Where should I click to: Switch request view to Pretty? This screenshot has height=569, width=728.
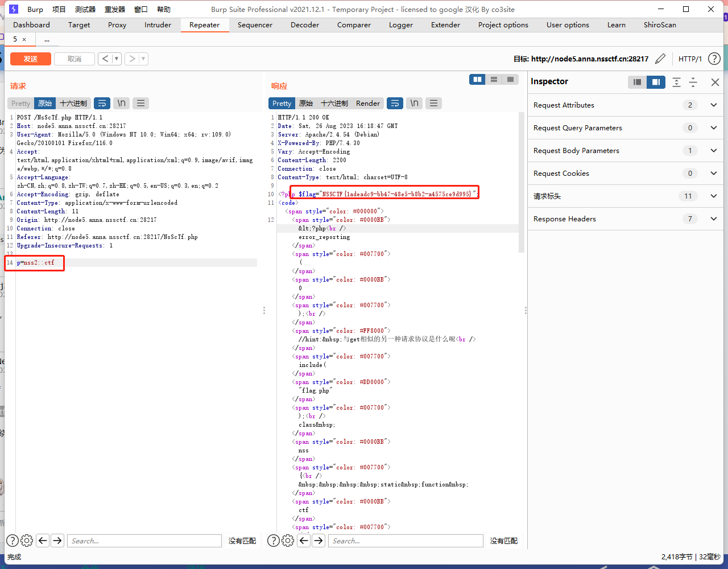21,103
